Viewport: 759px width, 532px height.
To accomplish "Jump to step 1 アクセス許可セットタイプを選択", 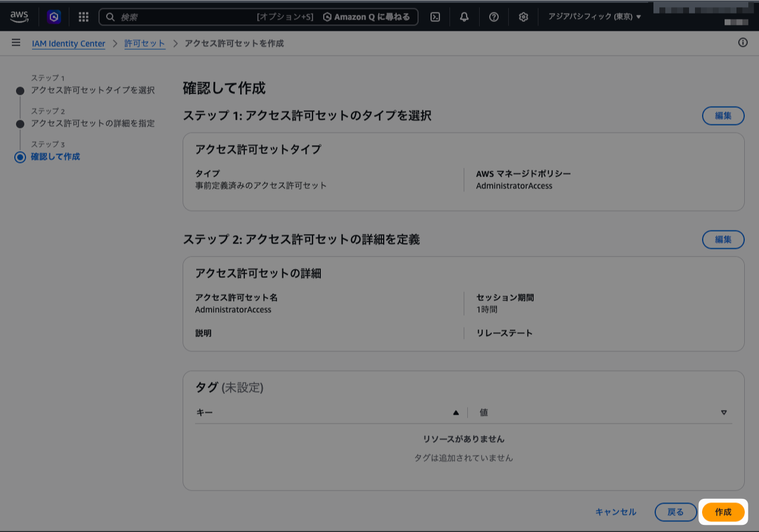I will coord(93,90).
